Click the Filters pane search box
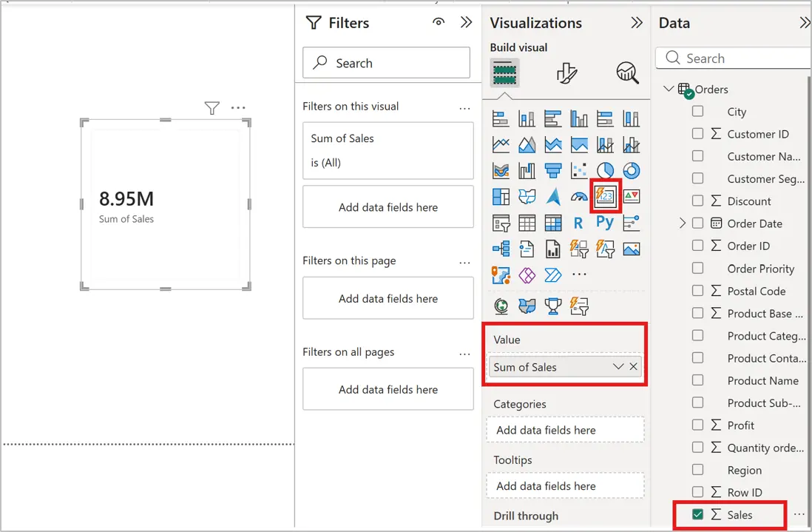812x532 pixels. 386,63
